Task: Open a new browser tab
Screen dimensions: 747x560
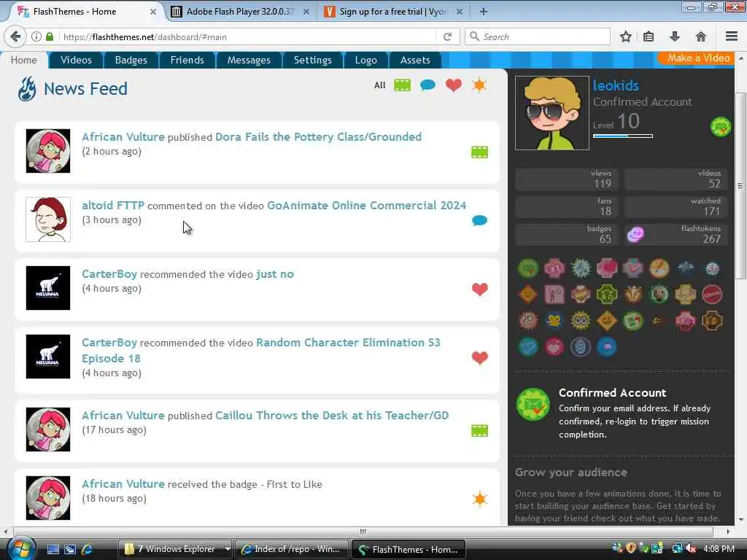Action: [483, 12]
